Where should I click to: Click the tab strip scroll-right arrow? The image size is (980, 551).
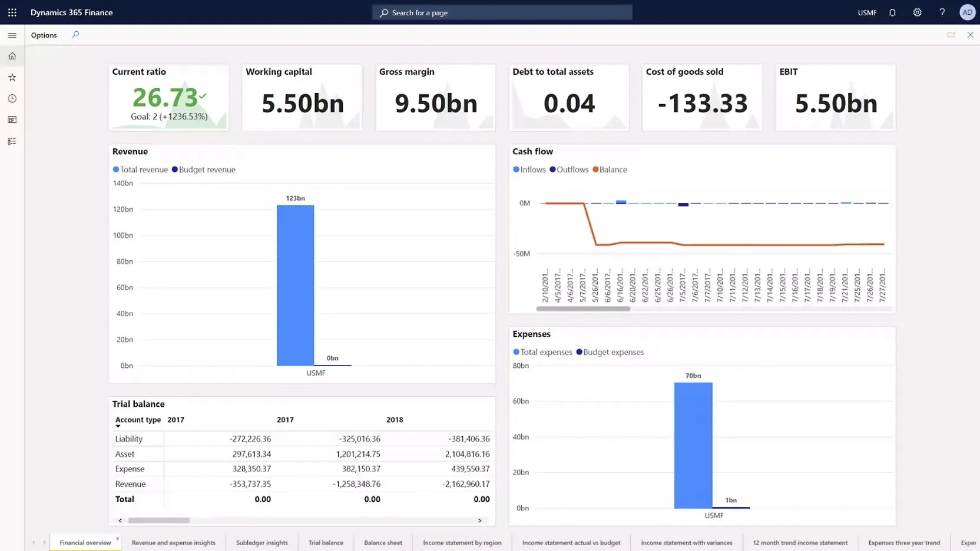[44, 543]
